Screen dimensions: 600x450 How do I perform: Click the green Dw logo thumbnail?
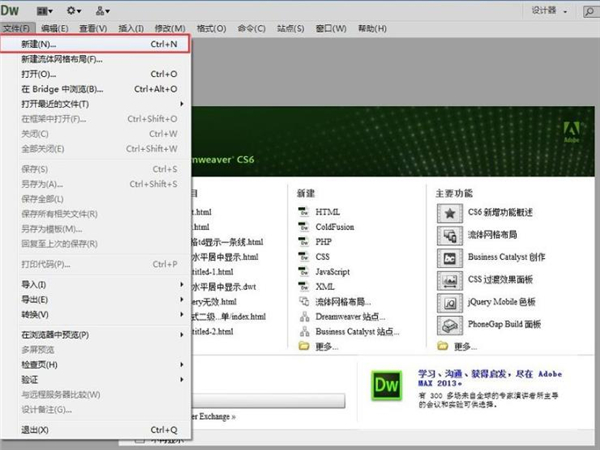386,385
